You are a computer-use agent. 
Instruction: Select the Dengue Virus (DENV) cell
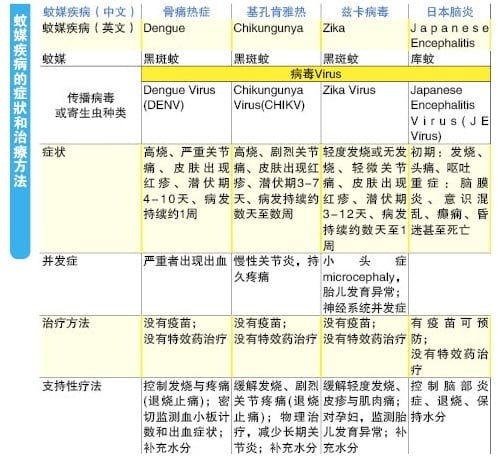point(186,113)
